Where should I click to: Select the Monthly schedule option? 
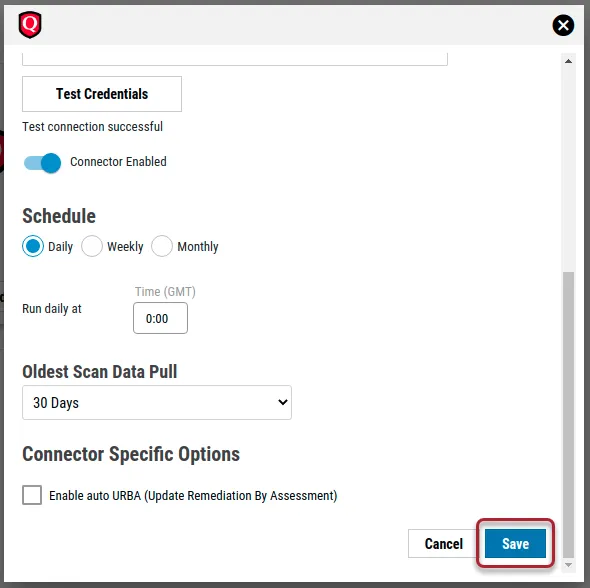click(162, 246)
